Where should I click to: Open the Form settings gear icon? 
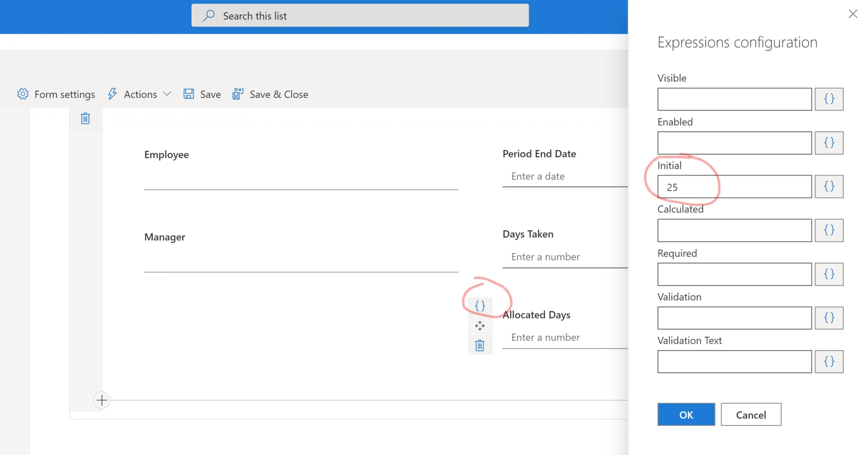point(23,94)
